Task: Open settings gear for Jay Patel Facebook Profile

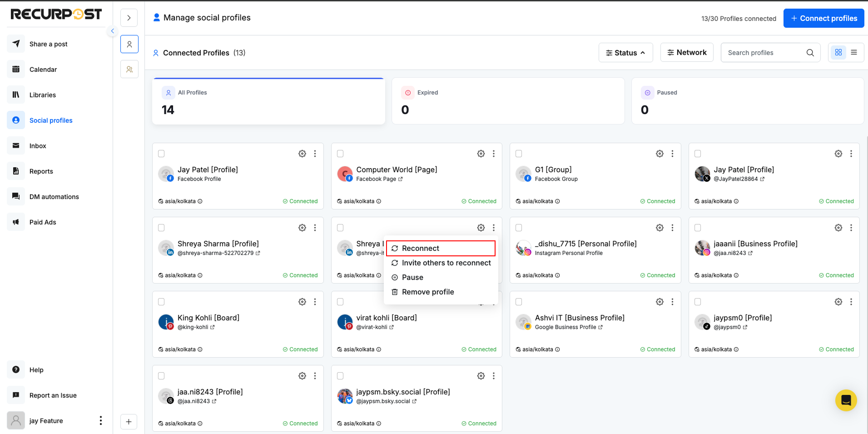Action: (302, 154)
